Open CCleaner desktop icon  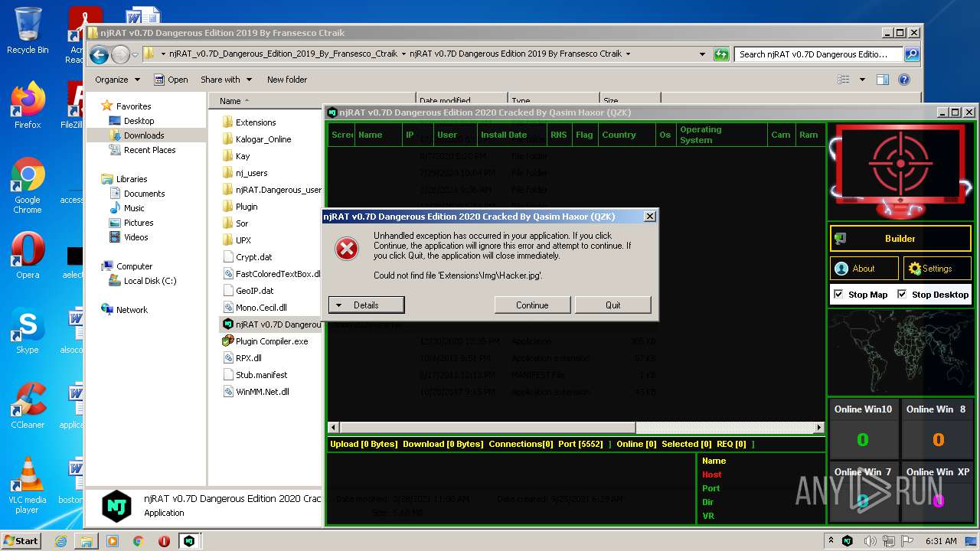[x=28, y=406]
